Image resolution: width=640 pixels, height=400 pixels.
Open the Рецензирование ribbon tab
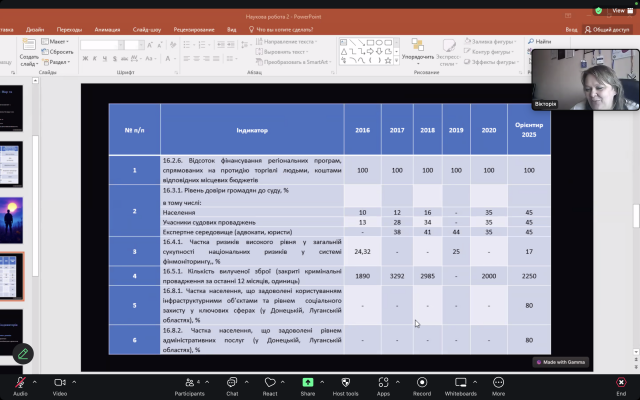(194, 29)
